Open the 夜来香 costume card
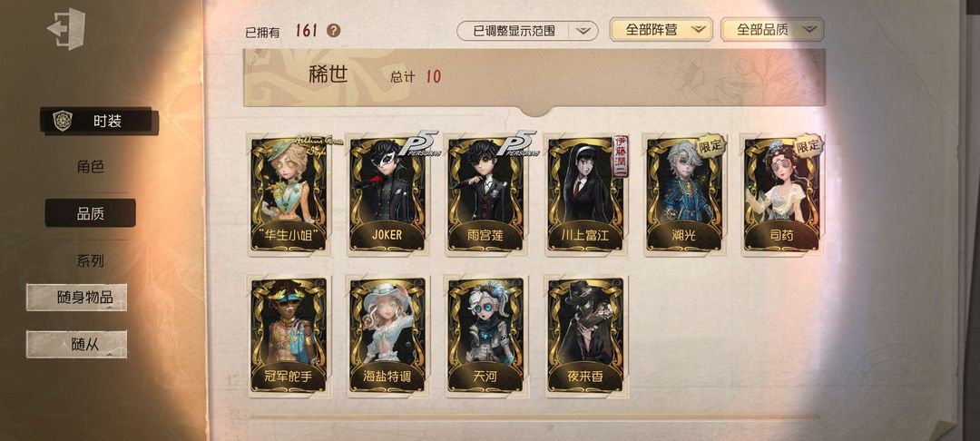980x441 pixels. [585, 336]
